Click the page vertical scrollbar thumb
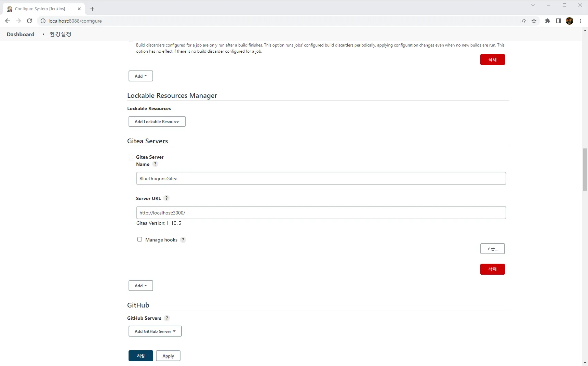This screenshot has width=588, height=366. click(585, 169)
